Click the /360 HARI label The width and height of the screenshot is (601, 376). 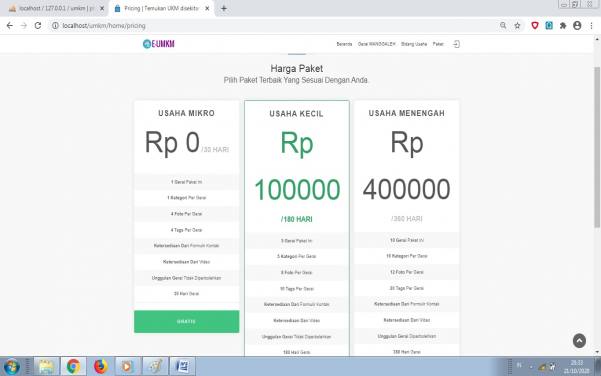407,218
